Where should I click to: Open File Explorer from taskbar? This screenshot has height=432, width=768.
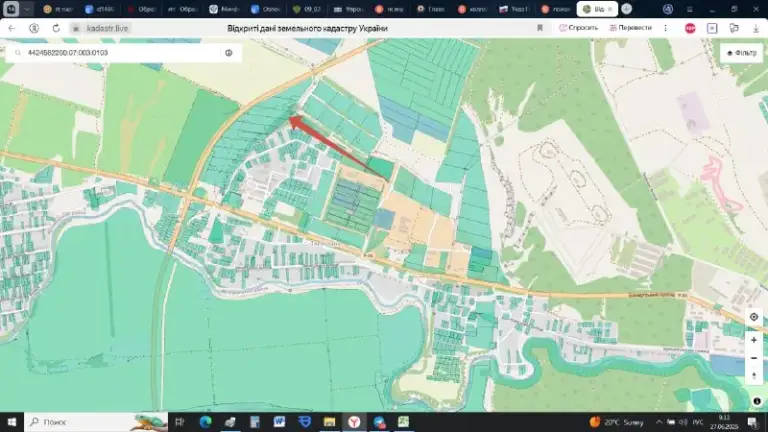(x=329, y=422)
